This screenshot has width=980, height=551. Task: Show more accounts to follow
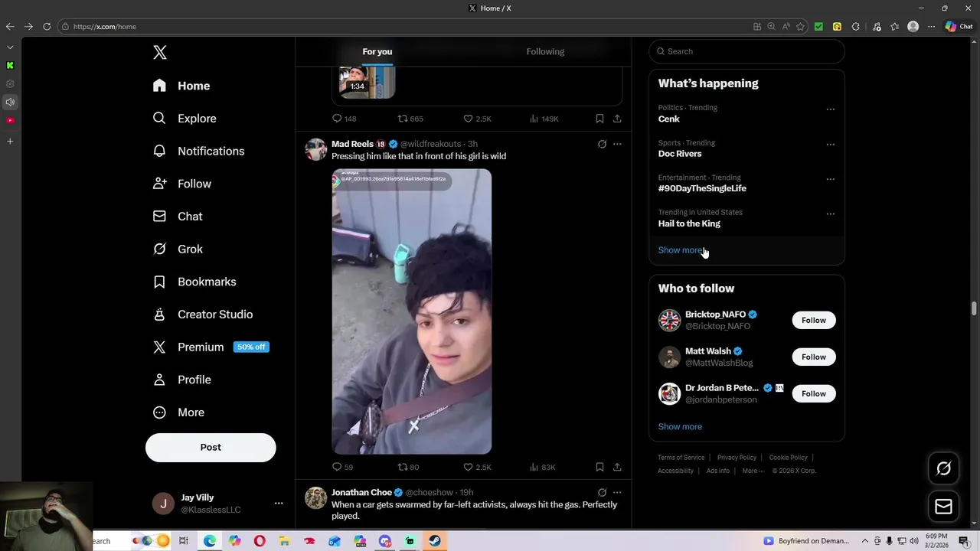click(x=680, y=426)
